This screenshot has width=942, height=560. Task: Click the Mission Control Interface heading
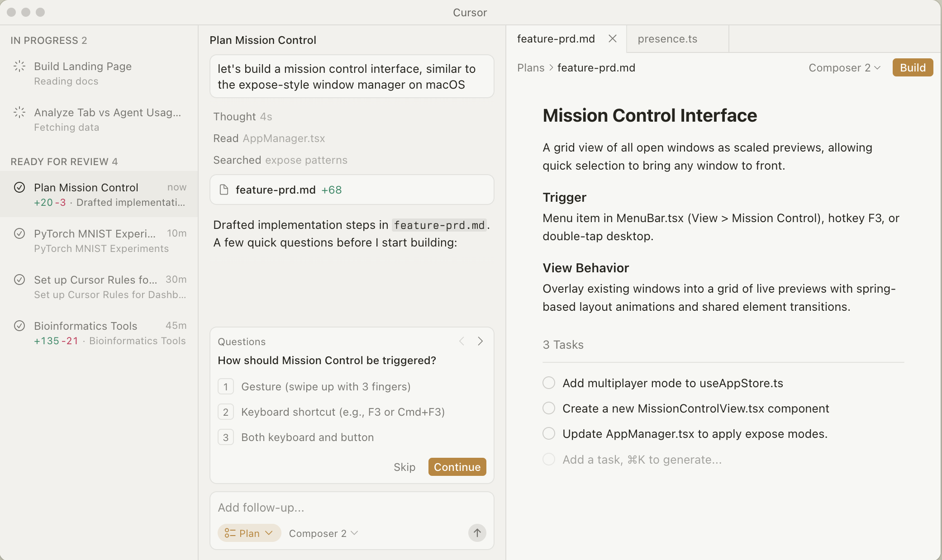point(650,115)
